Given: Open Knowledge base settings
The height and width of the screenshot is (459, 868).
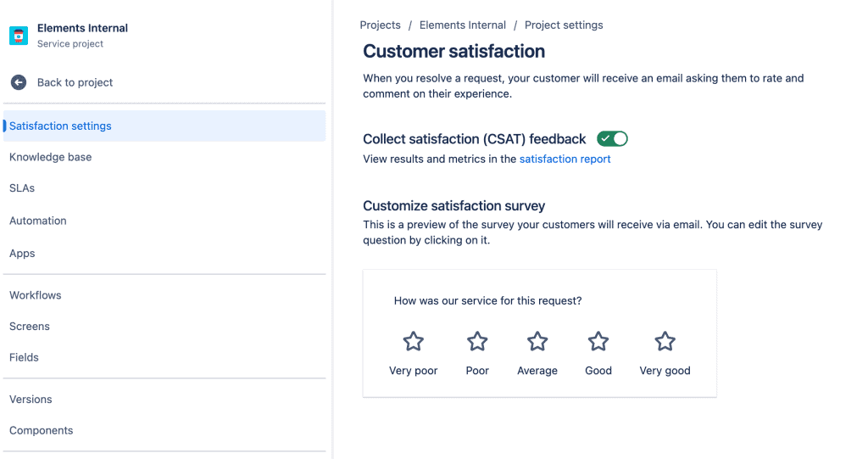Looking at the screenshot, I should [50, 157].
